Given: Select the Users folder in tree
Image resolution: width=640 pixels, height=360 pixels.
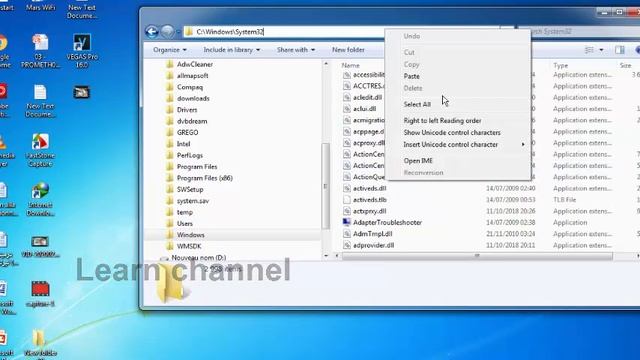Looking at the screenshot, I should click(x=184, y=224).
